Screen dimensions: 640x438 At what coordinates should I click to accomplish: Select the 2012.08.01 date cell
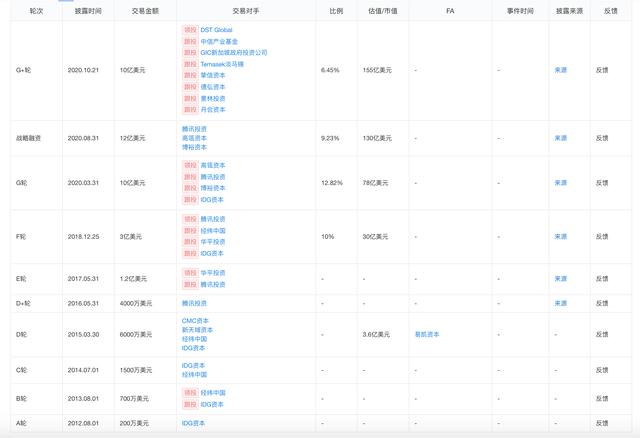coord(83,423)
